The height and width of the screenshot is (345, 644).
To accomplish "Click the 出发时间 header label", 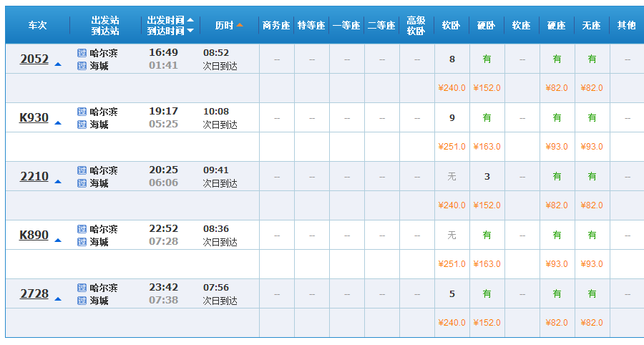I will click(165, 20).
